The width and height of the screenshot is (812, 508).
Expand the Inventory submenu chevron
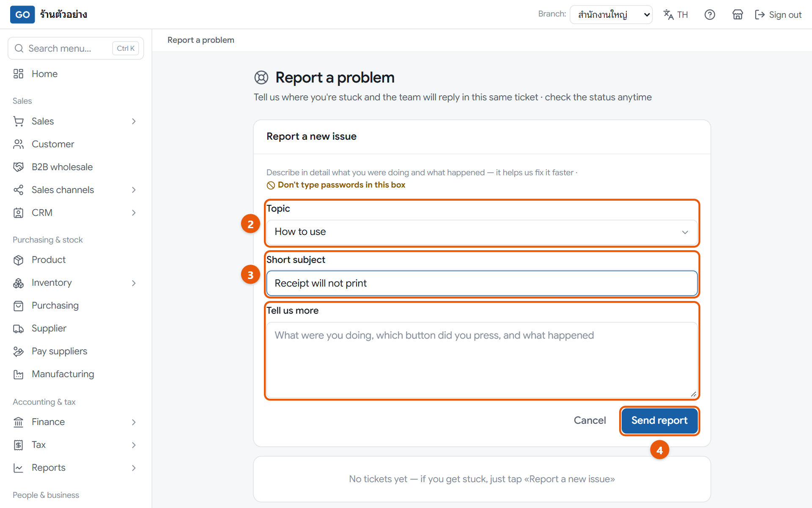coord(134,283)
